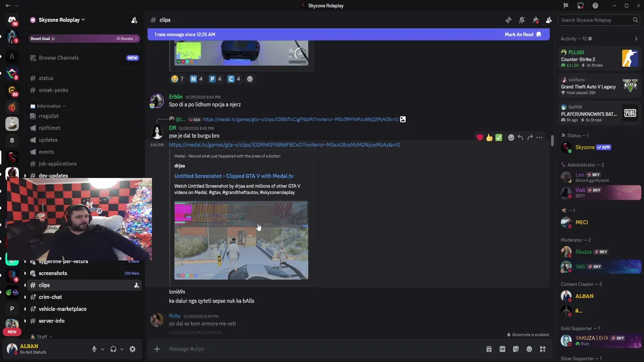Viewport: 644px width, 362px height.
Task: Click username Roby
Action: [175, 316]
